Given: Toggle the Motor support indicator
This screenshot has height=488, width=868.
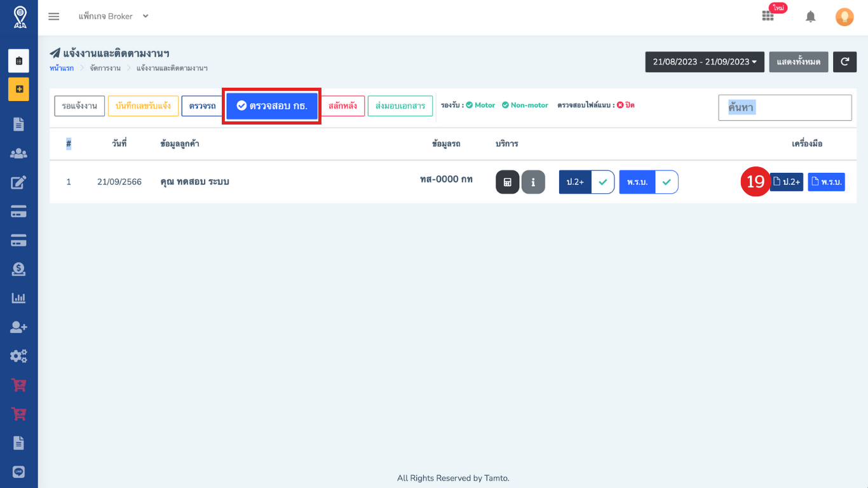Looking at the screenshot, I should tap(480, 105).
